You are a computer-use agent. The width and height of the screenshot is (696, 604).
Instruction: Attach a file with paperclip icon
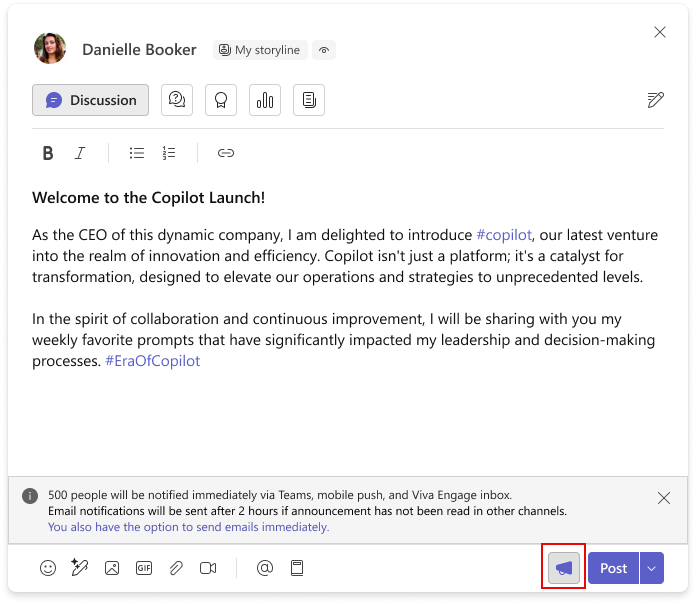pyautogui.click(x=176, y=568)
